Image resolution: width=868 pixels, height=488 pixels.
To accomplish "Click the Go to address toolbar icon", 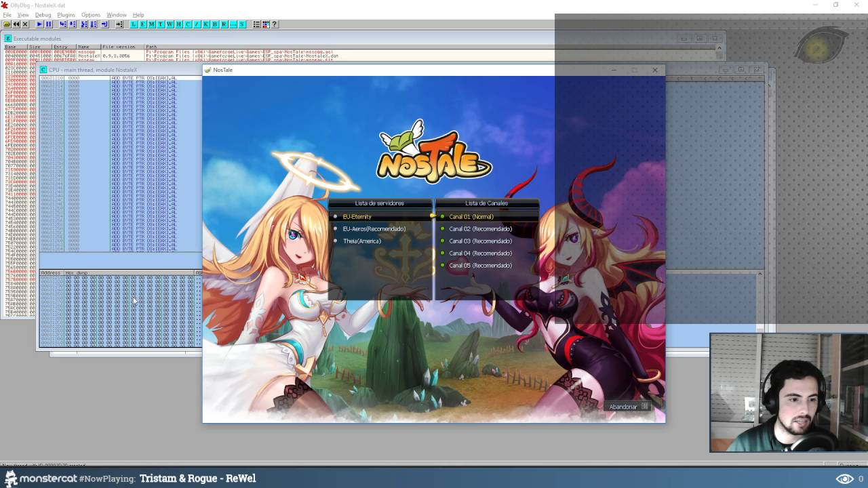I will pyautogui.click(x=119, y=24).
